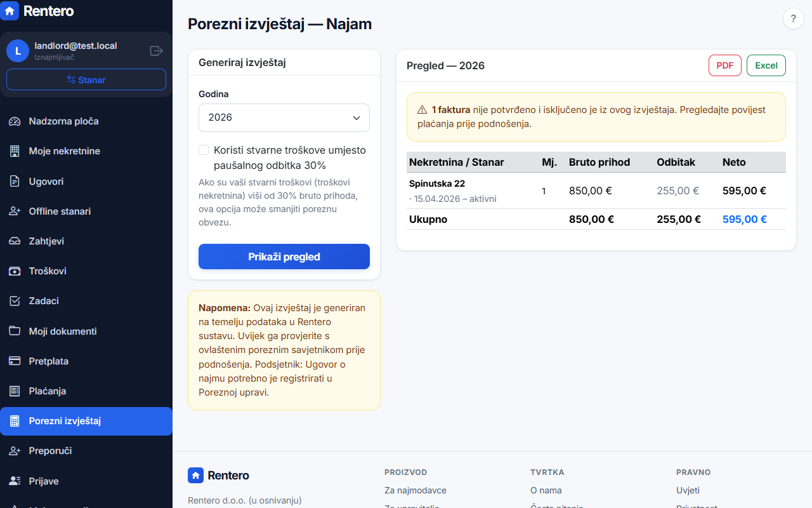Click the Offline stanari person icon
The image size is (812, 508).
tap(15, 211)
